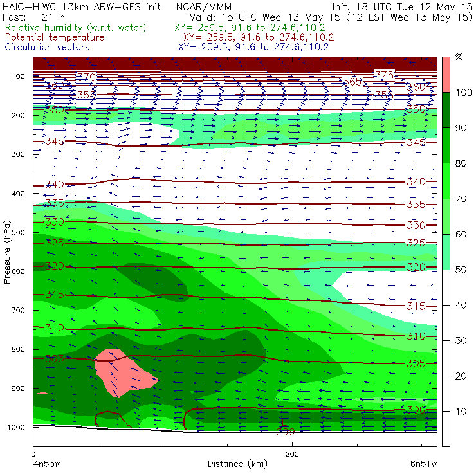Select the 'NCAR/MMM' header text
Viewport: 476px width, 476px height.
click(x=204, y=6)
